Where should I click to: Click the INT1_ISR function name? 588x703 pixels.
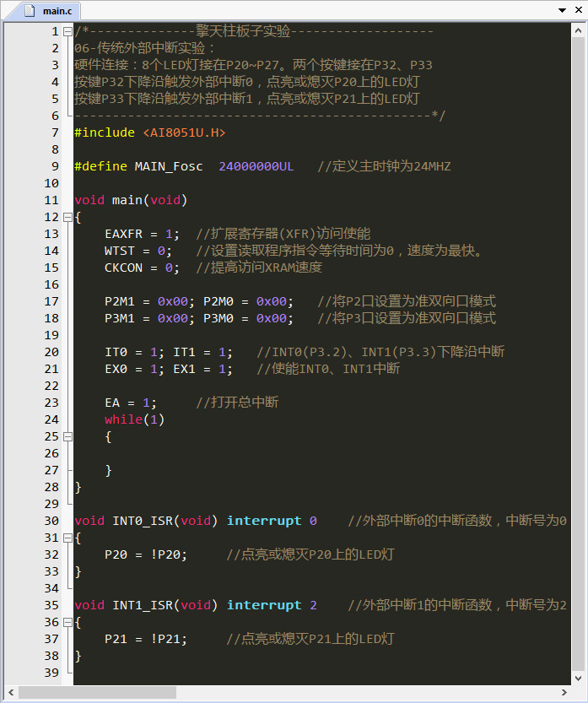[x=142, y=605]
